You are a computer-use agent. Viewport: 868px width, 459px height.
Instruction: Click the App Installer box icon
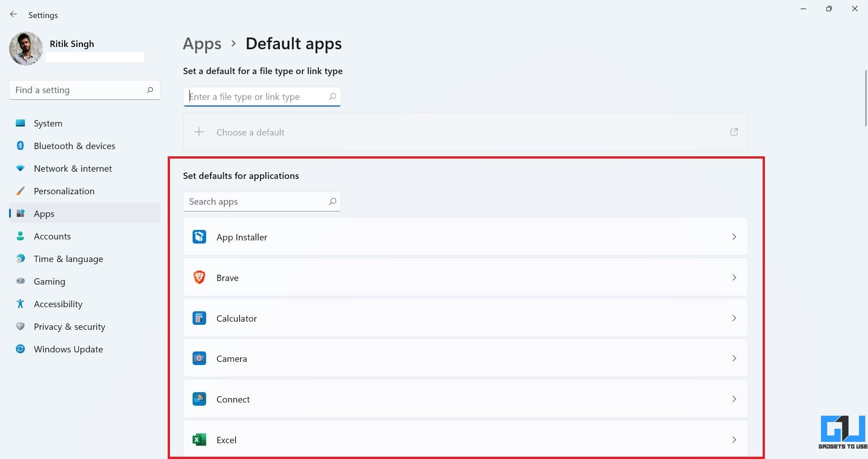click(x=199, y=237)
